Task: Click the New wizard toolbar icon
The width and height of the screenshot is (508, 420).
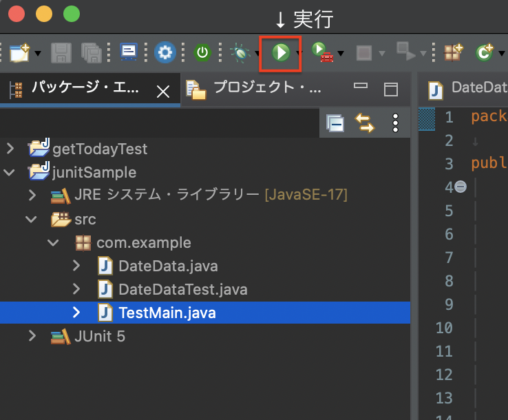Action: pyautogui.click(x=20, y=52)
